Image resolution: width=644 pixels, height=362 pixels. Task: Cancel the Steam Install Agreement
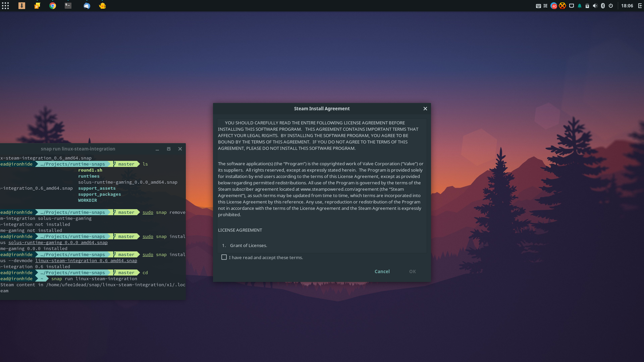tap(382, 271)
